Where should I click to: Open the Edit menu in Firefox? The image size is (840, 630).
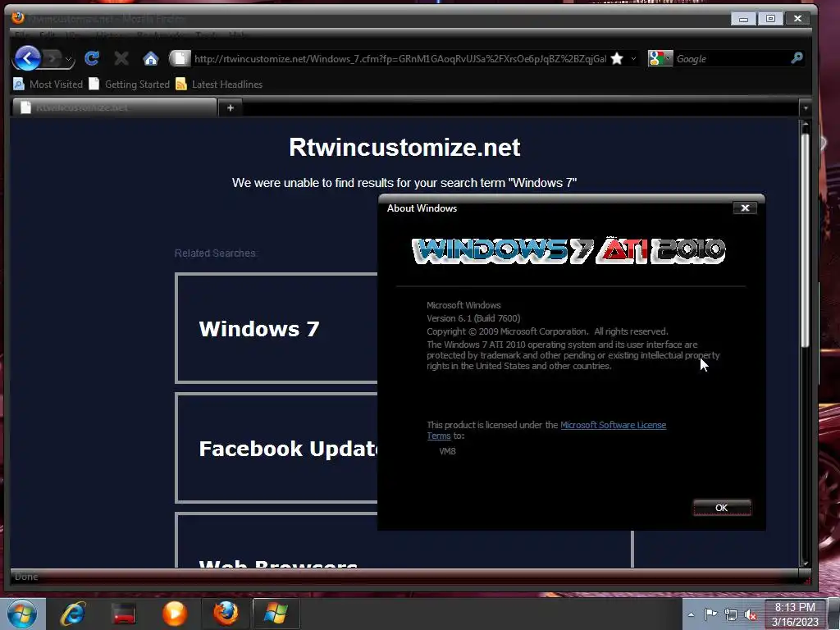[x=47, y=35]
